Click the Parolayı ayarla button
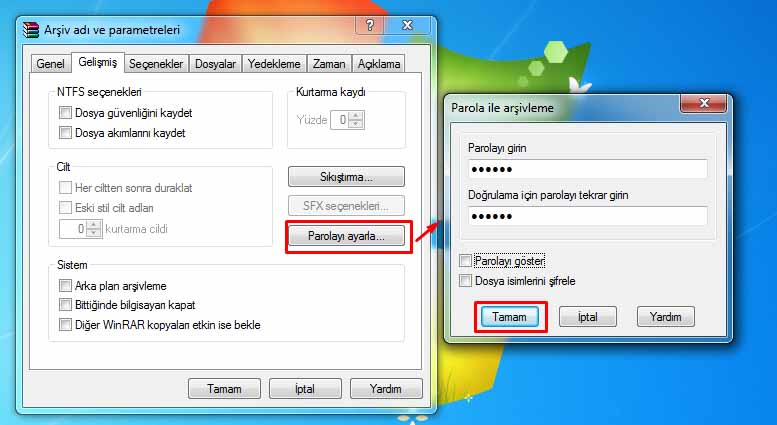Screen dimensions: 777x425 point(346,236)
